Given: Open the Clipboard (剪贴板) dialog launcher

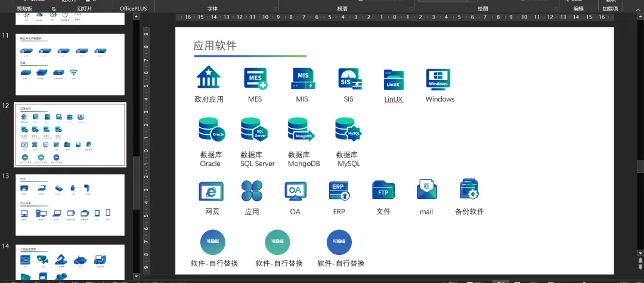Looking at the screenshot, I should [54, 8].
